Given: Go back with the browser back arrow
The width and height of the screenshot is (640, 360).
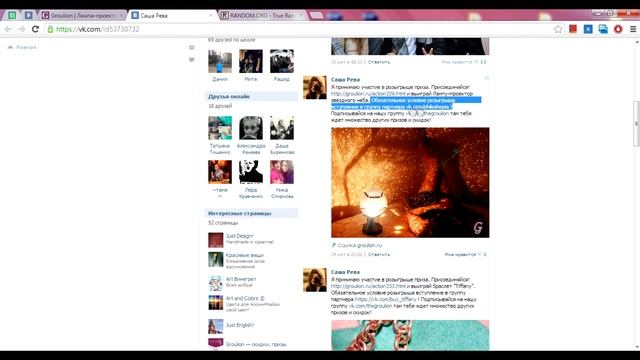Looking at the screenshot, I should pos(8,29).
